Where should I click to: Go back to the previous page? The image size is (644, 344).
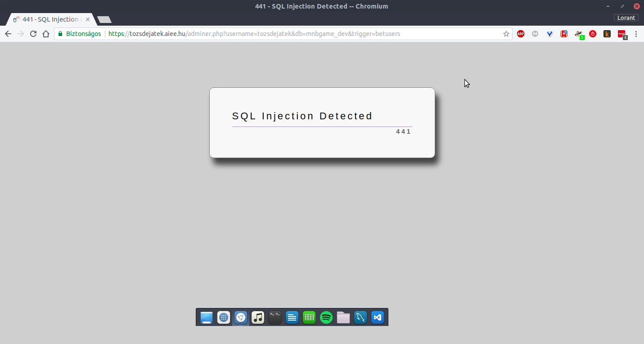8,34
